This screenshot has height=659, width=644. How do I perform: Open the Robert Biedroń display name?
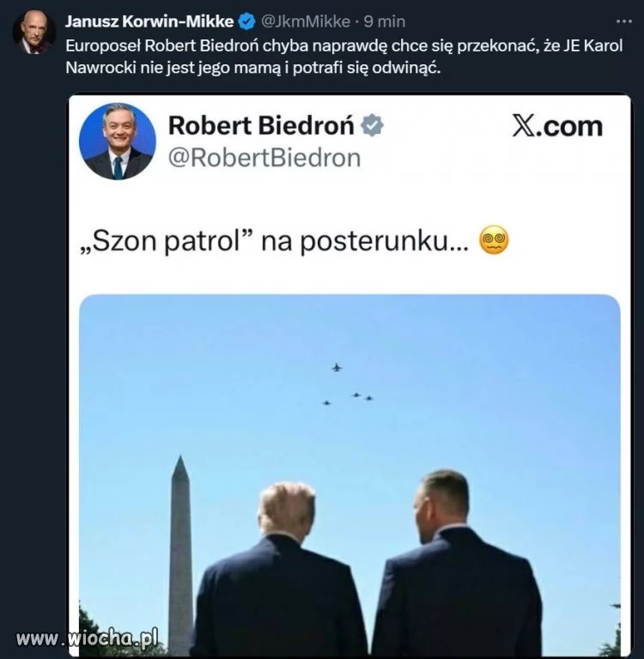point(261,125)
